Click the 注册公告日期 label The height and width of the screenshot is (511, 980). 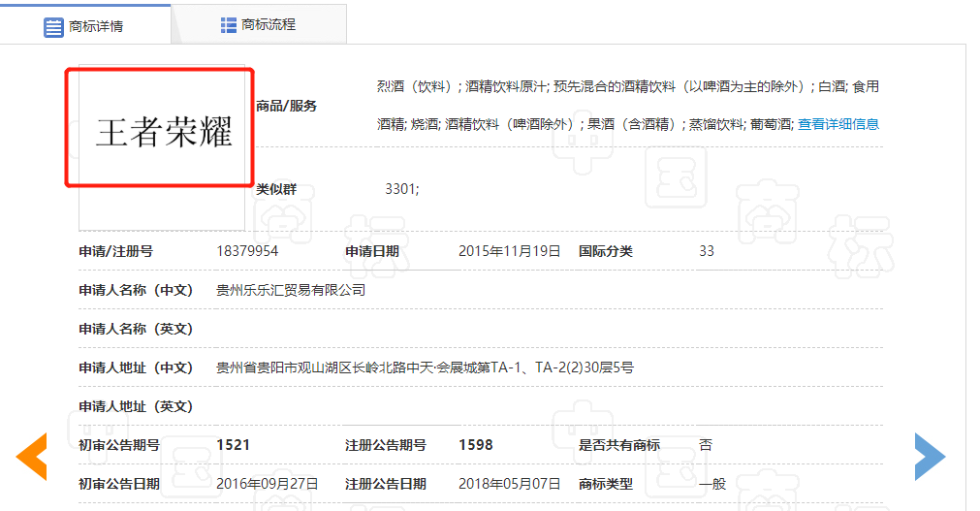pos(386,484)
